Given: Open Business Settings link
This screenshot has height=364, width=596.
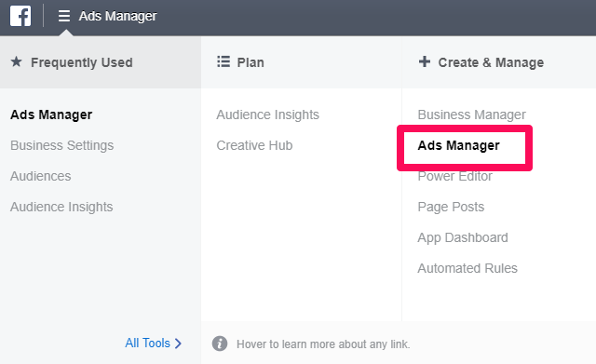Looking at the screenshot, I should coord(62,145).
